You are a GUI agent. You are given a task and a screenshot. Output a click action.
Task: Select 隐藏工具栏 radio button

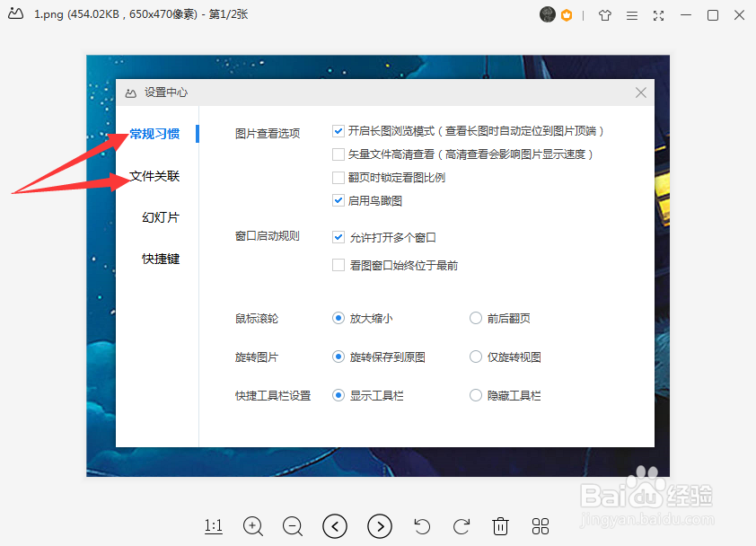(x=476, y=395)
